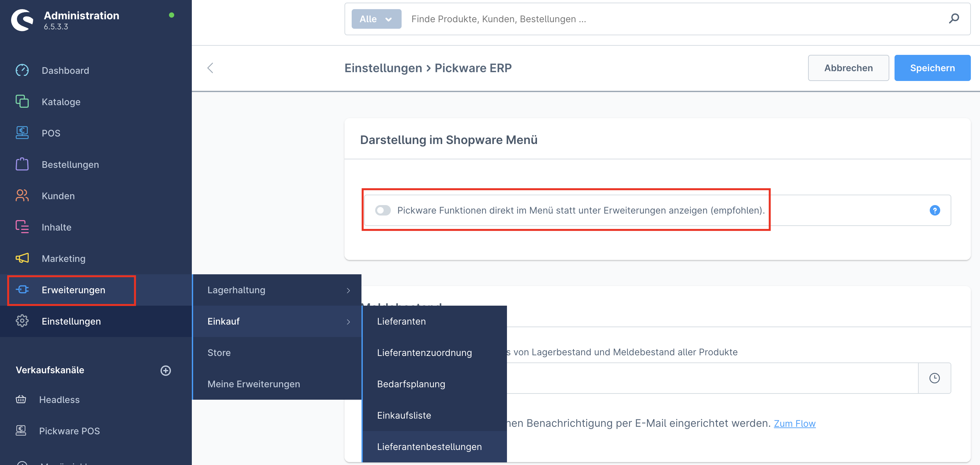Click the POS cash register icon

(22, 133)
